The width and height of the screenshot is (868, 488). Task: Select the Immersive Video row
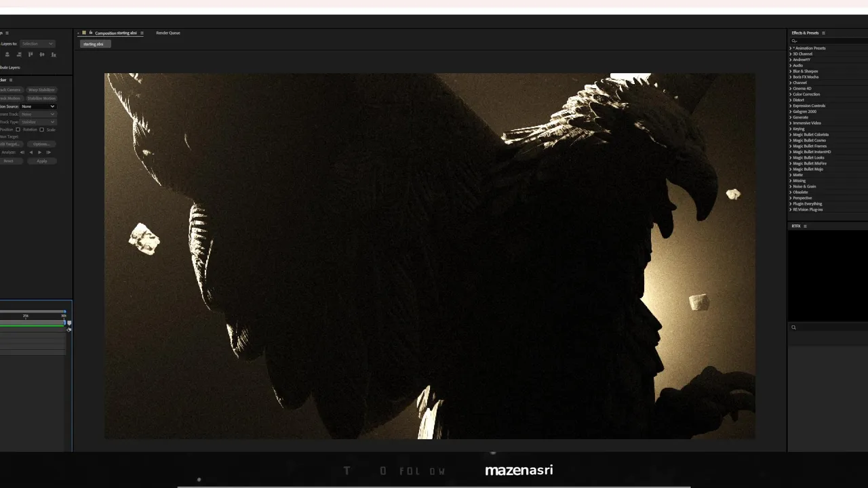click(x=827, y=123)
